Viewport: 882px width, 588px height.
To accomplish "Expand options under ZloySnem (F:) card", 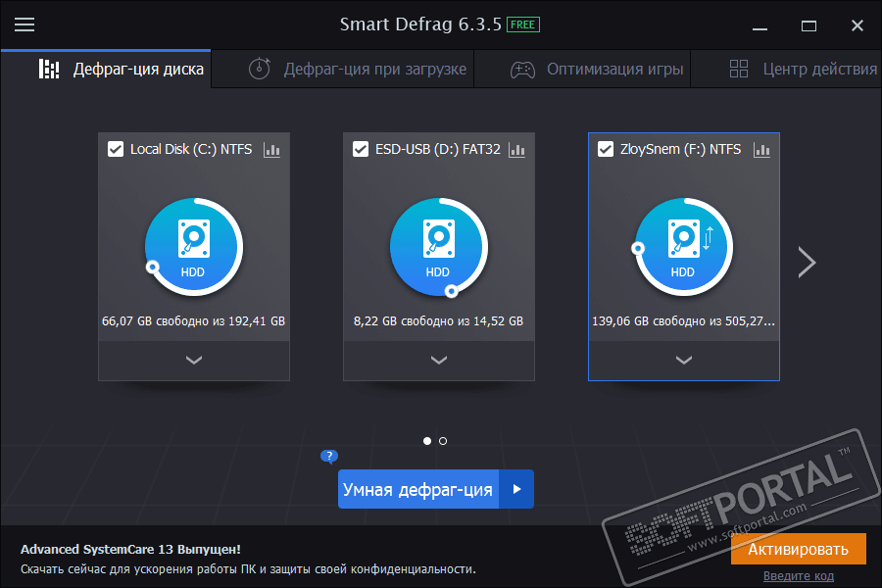I will (x=683, y=360).
